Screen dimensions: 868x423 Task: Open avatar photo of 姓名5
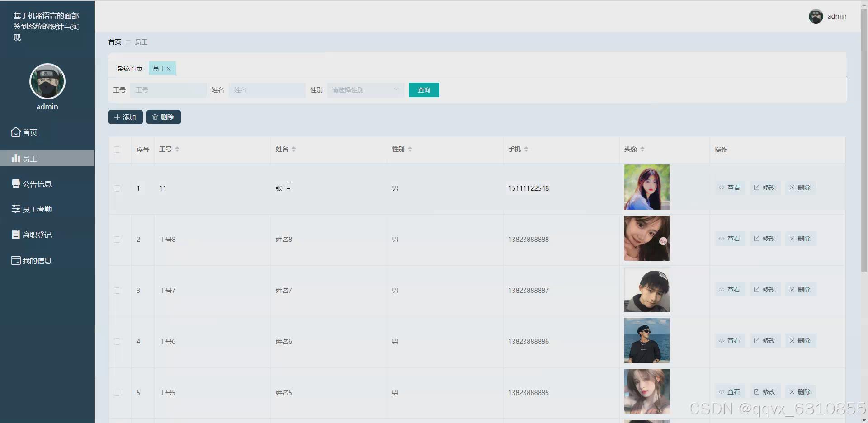[x=647, y=391]
